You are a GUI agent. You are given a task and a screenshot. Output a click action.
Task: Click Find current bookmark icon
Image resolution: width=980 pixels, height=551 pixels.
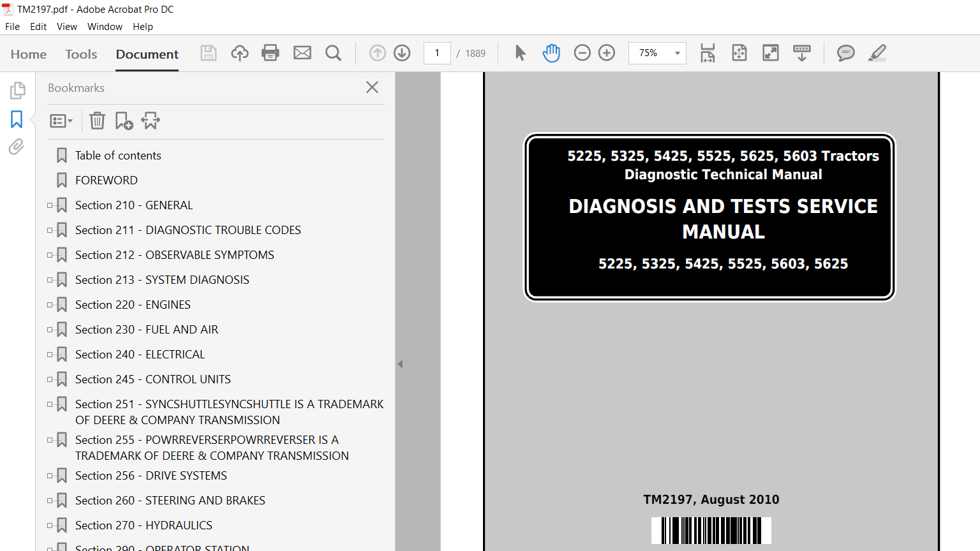[151, 121]
